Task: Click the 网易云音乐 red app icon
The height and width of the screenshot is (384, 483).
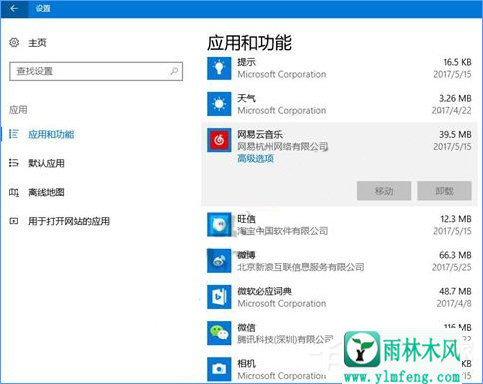Action: click(x=219, y=140)
